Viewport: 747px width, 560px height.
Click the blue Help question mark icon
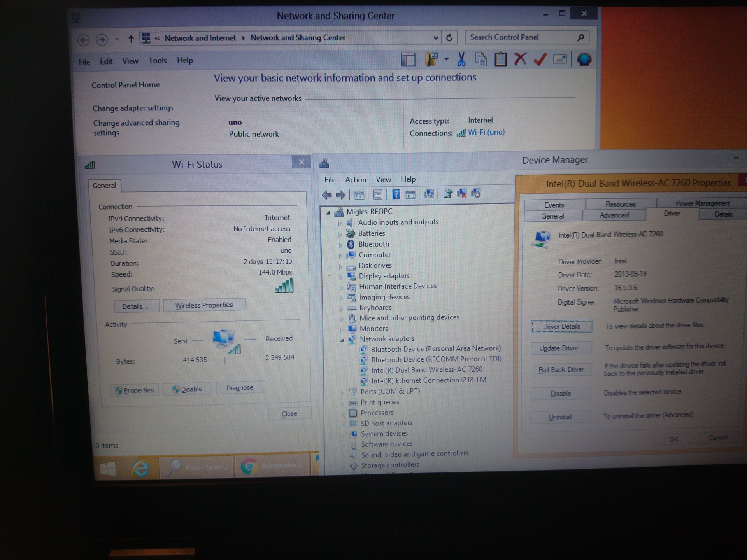point(396,194)
